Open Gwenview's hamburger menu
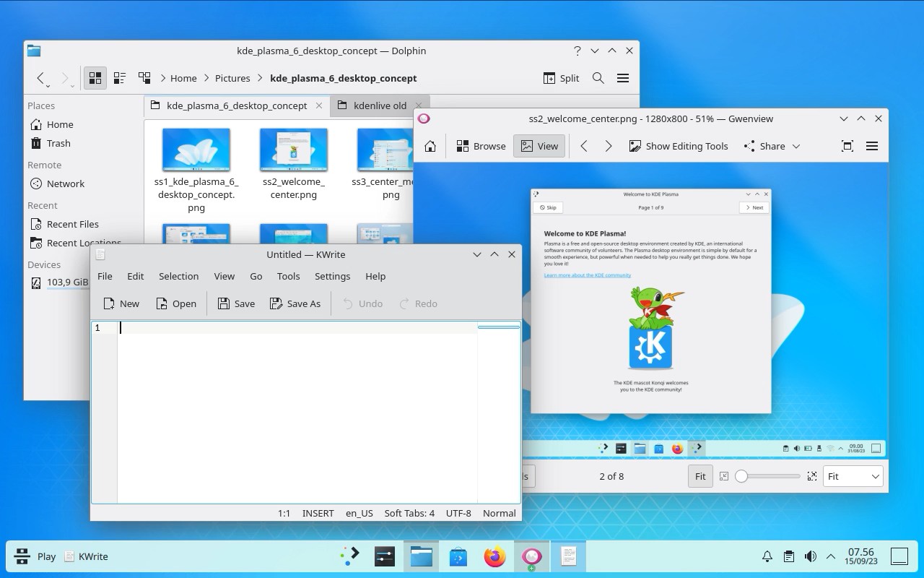 [871, 146]
